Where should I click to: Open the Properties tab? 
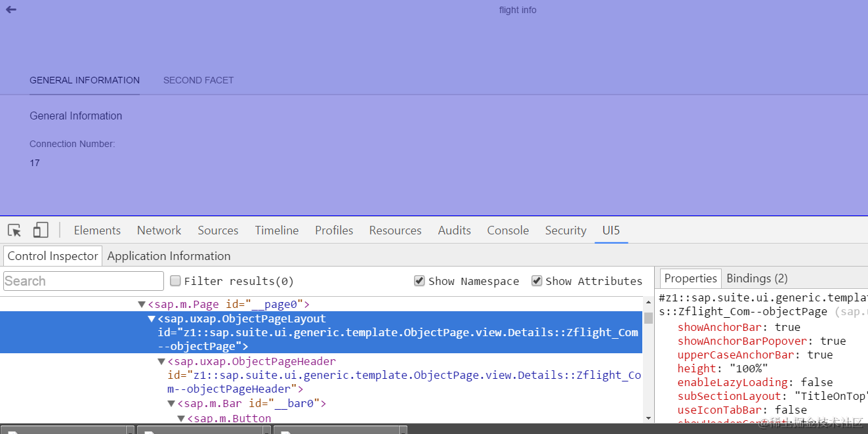pyautogui.click(x=690, y=278)
